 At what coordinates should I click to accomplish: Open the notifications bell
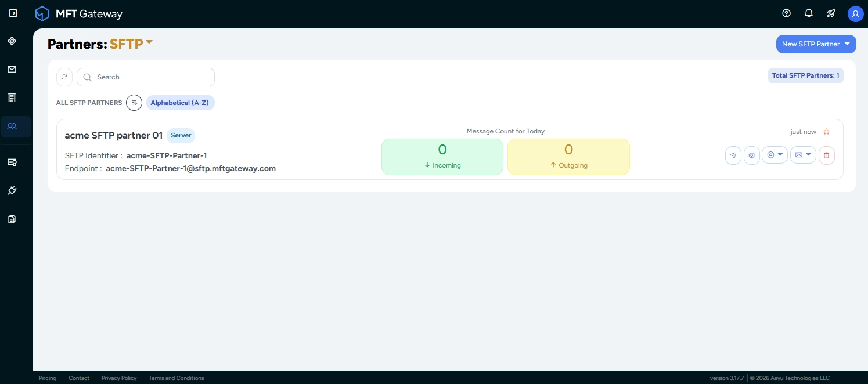point(809,13)
